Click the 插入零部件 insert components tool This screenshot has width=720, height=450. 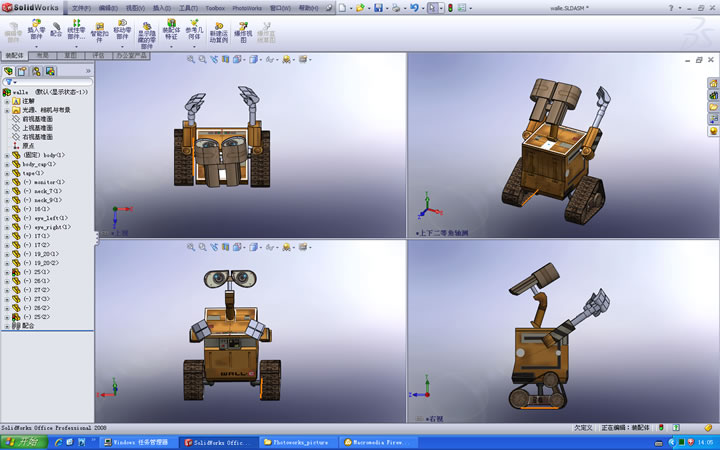coord(36,29)
